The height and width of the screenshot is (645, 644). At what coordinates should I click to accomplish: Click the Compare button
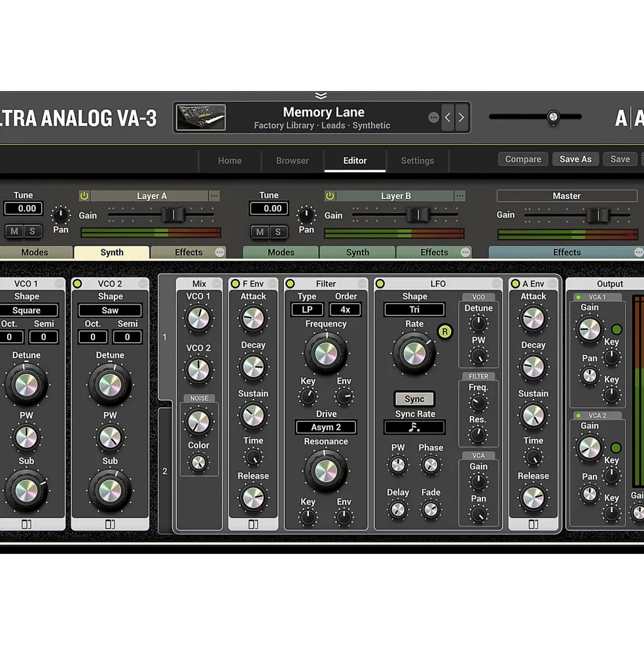[x=523, y=159]
